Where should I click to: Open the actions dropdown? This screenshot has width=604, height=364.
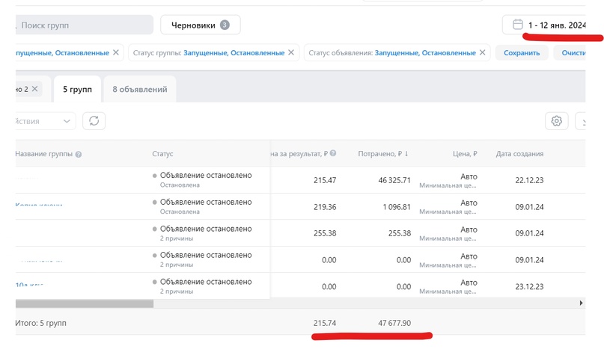pyautogui.click(x=45, y=121)
